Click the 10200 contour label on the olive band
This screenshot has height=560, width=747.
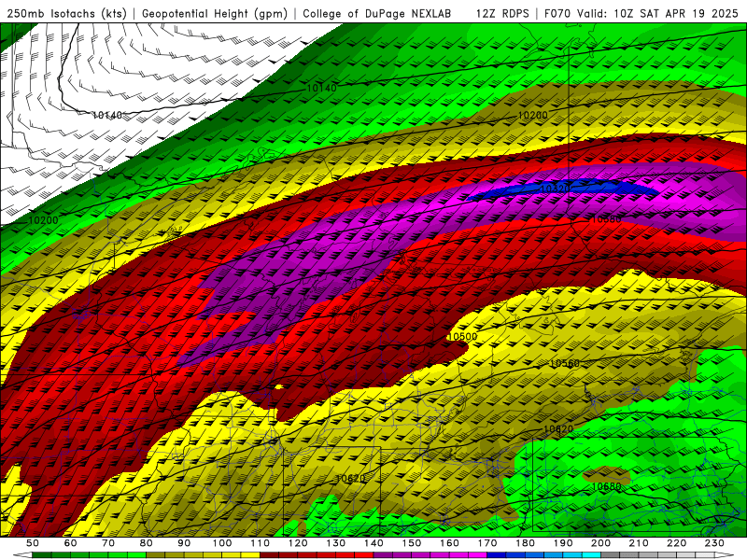[532, 115]
